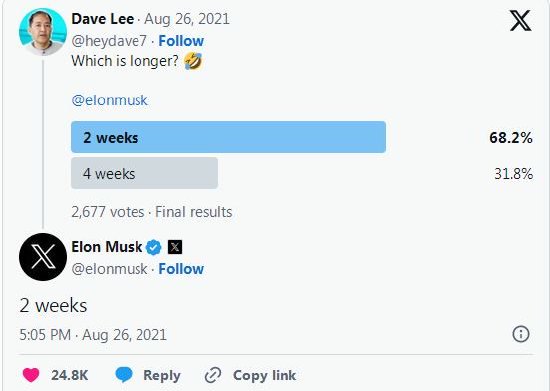The height and width of the screenshot is (391, 550).
Task: Select the 4 weeks poll result bar
Action: click(145, 173)
